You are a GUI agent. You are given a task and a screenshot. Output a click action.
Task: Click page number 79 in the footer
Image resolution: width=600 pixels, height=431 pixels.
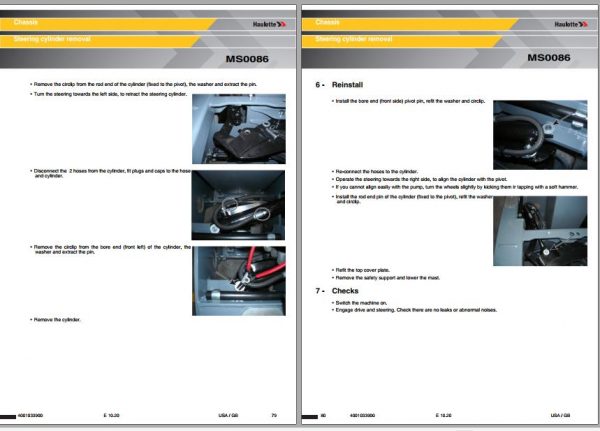(274, 415)
